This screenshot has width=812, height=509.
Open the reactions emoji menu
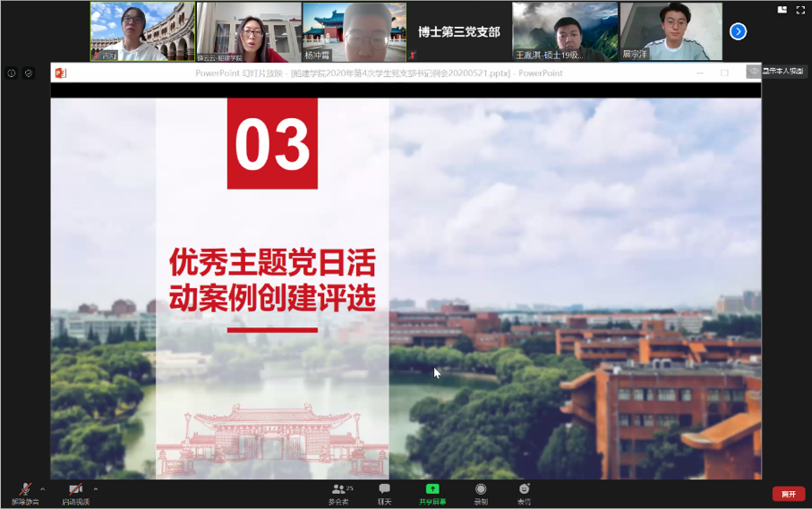tap(524, 492)
